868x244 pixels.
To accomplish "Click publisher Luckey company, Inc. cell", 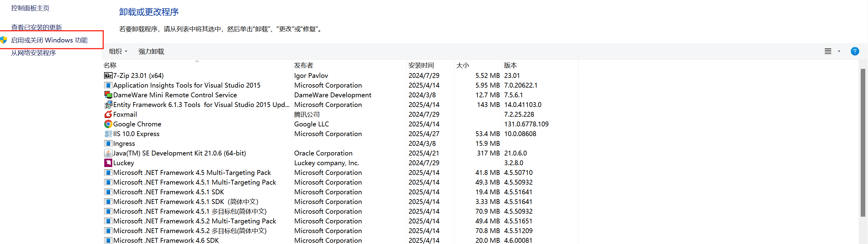I will (x=327, y=163).
